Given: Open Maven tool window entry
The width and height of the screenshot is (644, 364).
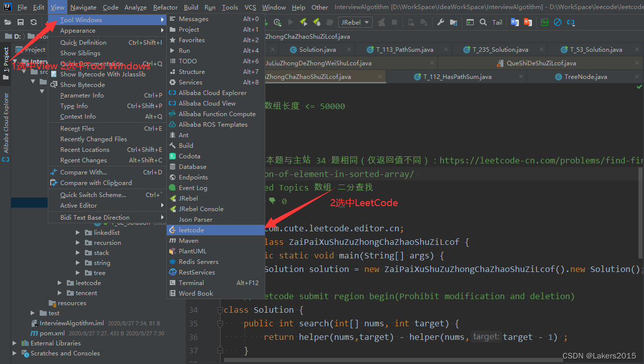Looking at the screenshot, I should pos(216,240).
